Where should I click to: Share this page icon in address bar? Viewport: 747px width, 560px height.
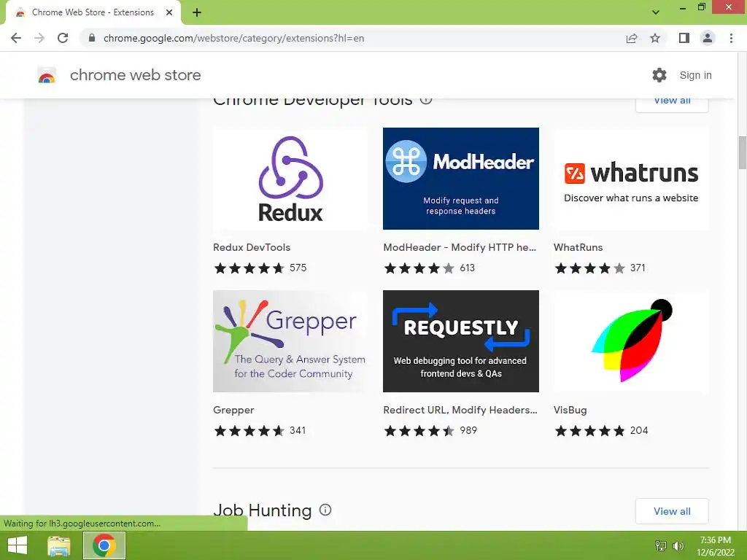632,38
